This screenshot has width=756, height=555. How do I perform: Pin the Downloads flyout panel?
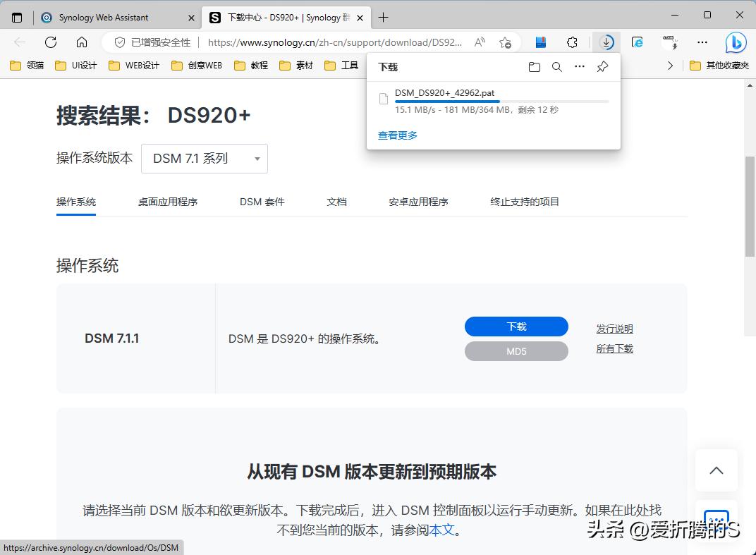click(x=602, y=66)
